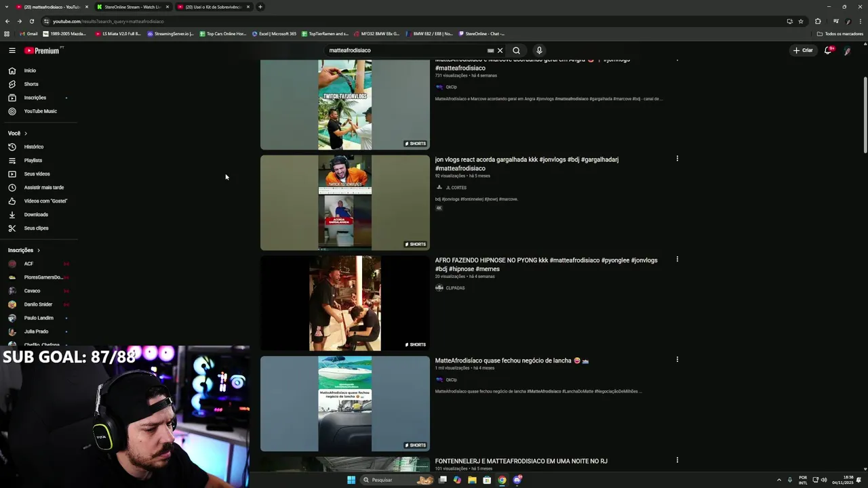Open Top Cars Online bookmark
This screenshot has width=868, height=488.
point(222,34)
